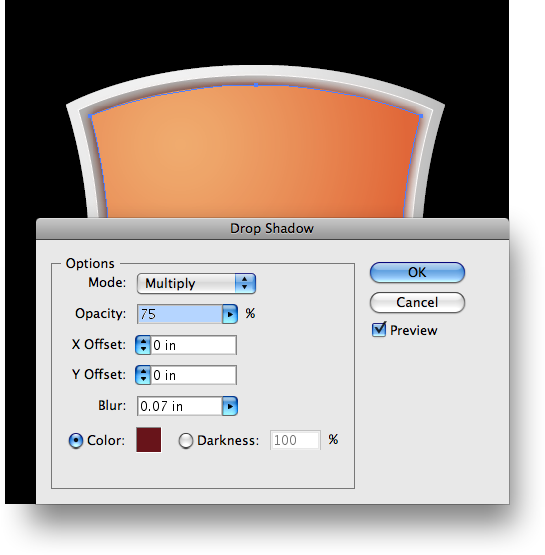Viewport: 545px width, 555px height.
Task: Open the dark red shadow color swatch
Action: [x=149, y=440]
